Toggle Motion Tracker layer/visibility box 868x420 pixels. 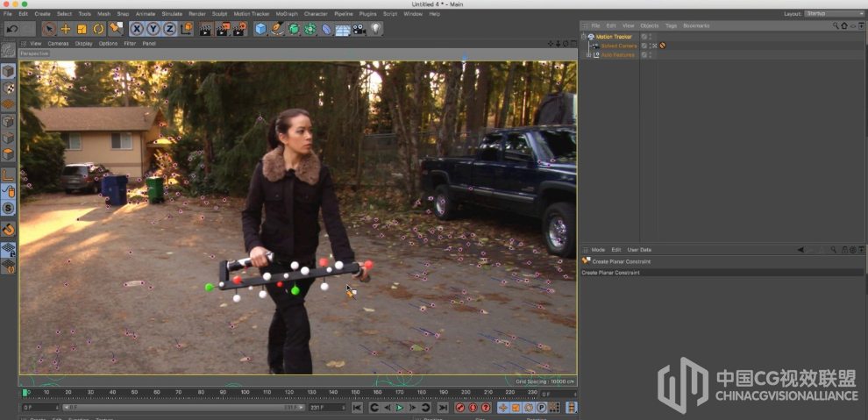pos(644,37)
